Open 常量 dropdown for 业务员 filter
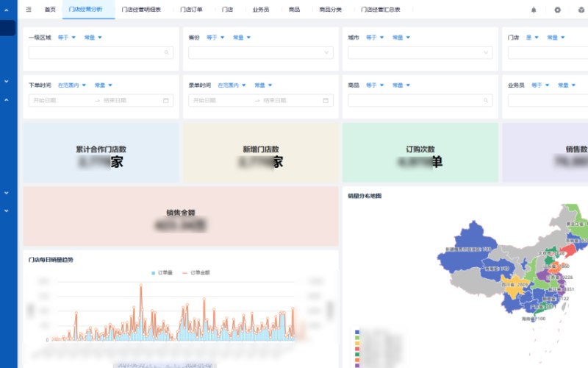The height and width of the screenshot is (368, 588). pos(567,85)
